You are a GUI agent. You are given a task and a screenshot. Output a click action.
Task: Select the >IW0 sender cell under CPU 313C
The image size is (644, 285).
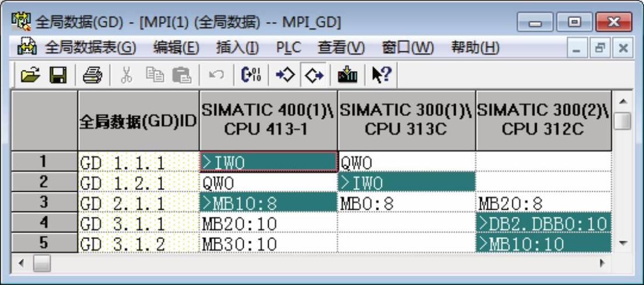(406, 182)
